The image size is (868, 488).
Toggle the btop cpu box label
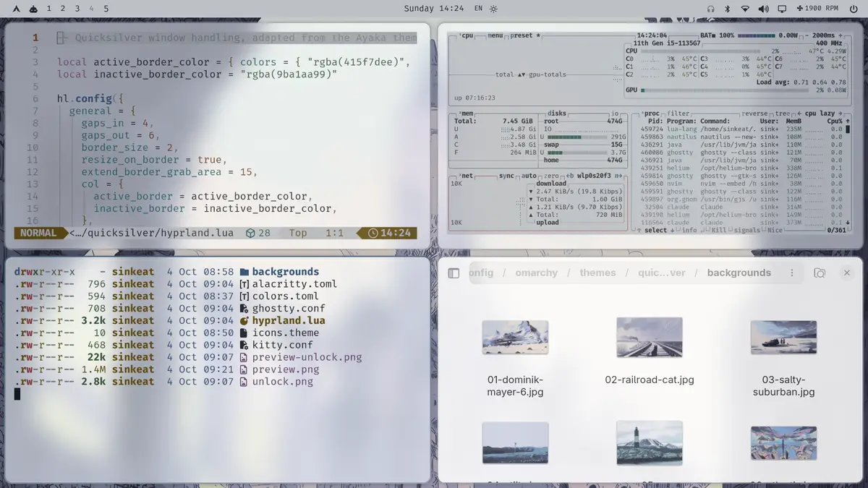click(x=467, y=35)
